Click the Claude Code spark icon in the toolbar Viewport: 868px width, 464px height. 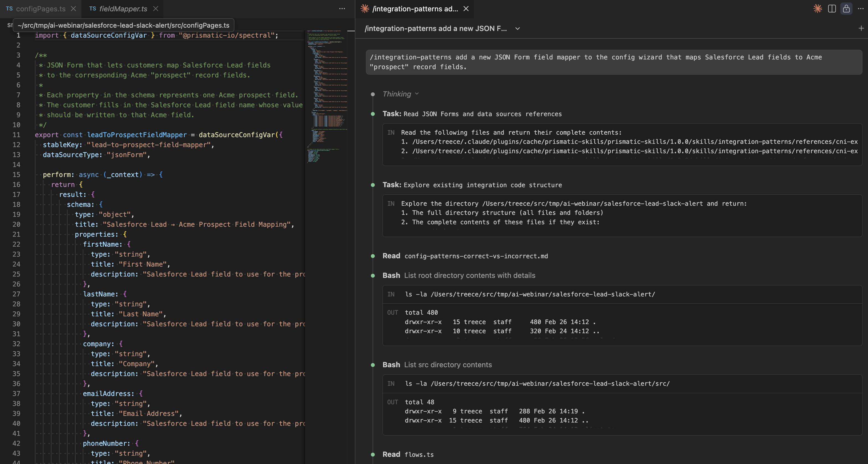pos(817,9)
